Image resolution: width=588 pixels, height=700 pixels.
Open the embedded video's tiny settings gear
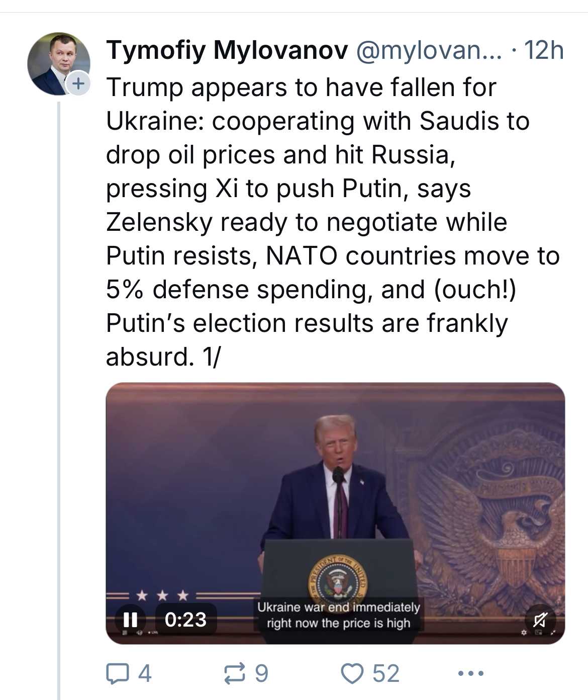point(523,632)
